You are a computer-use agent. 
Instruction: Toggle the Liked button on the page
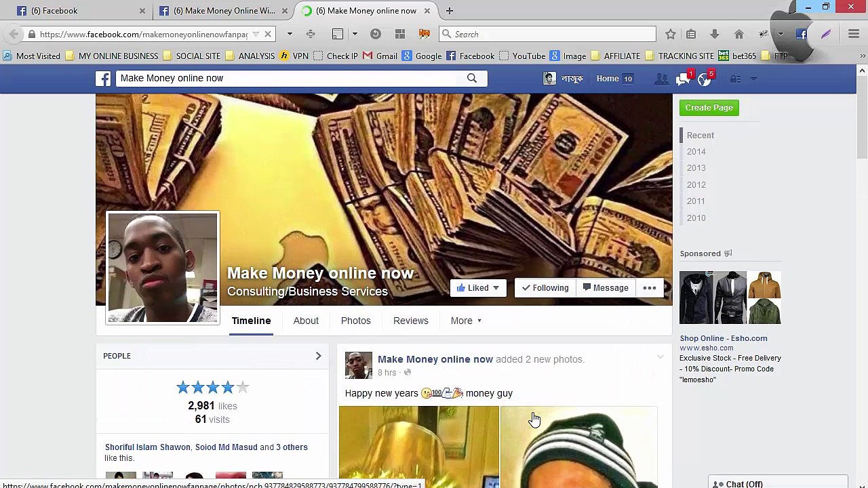coord(478,288)
